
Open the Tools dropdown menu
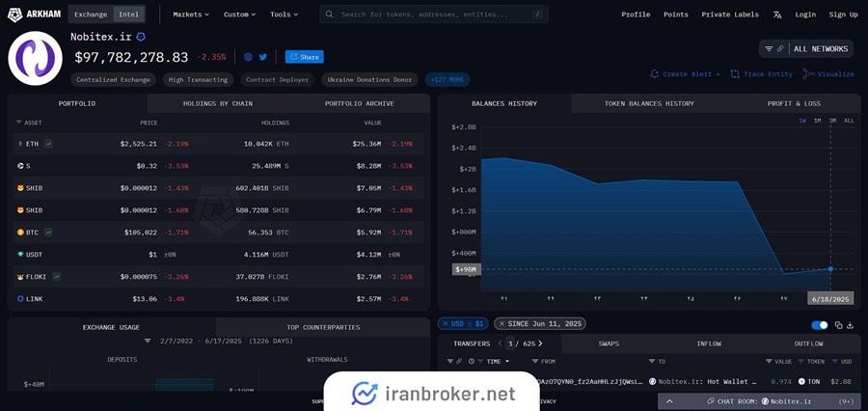284,14
